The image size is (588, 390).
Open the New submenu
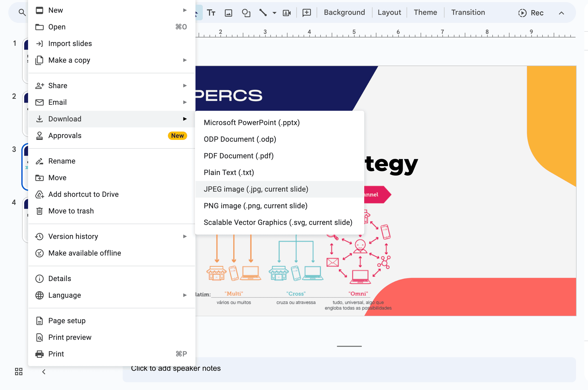112,10
